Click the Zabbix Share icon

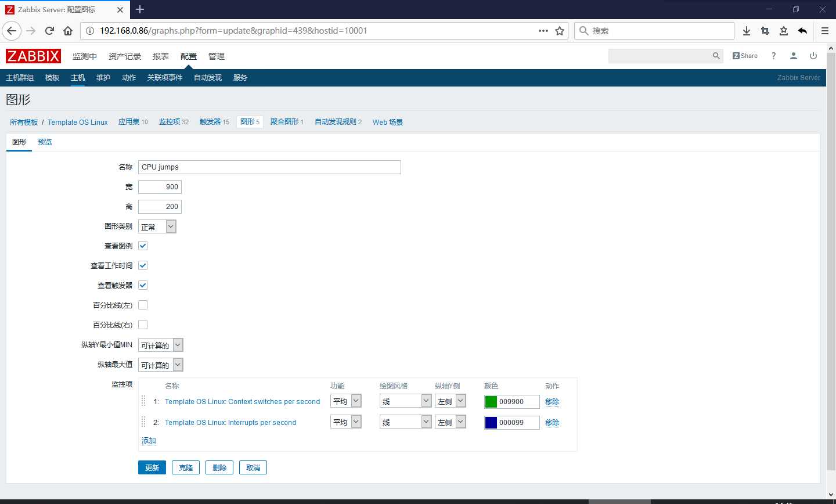tap(745, 56)
